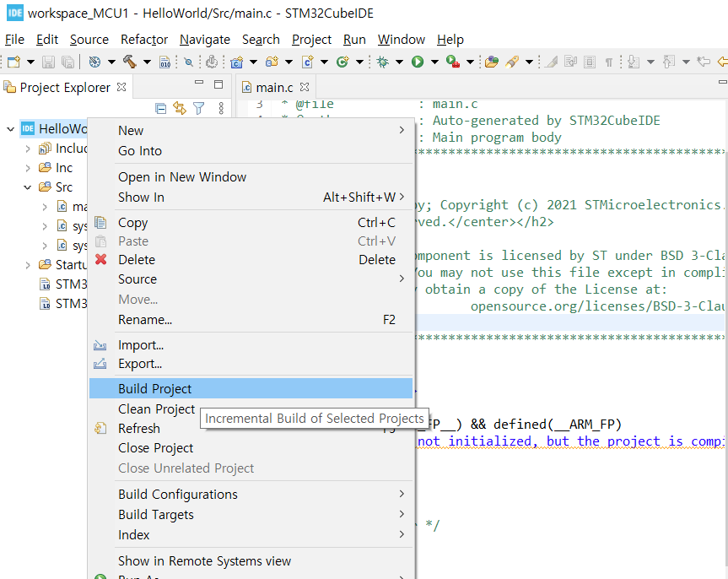Close the main.c editor tab
The width and height of the screenshot is (728, 579).
(305, 87)
